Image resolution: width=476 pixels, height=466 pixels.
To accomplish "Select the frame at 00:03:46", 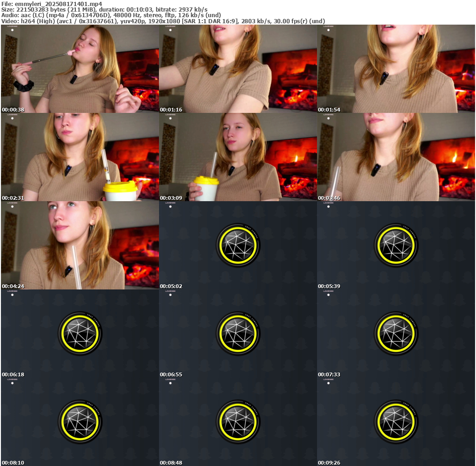I will coord(396,157).
